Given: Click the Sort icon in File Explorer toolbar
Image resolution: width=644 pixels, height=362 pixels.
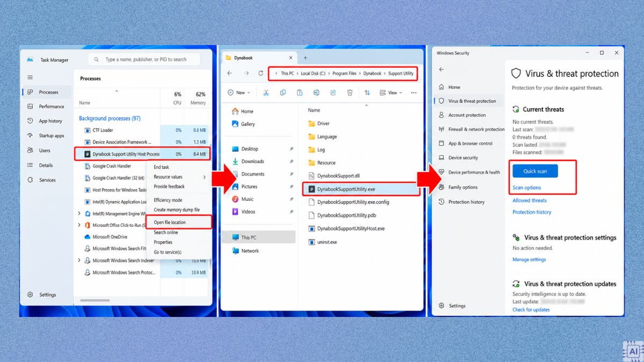Looking at the screenshot, I should (x=367, y=93).
